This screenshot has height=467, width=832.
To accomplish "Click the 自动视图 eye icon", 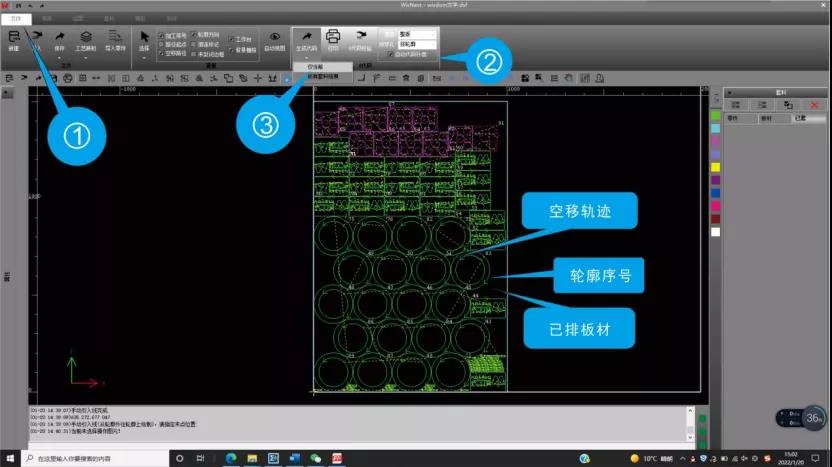I will (x=274, y=36).
